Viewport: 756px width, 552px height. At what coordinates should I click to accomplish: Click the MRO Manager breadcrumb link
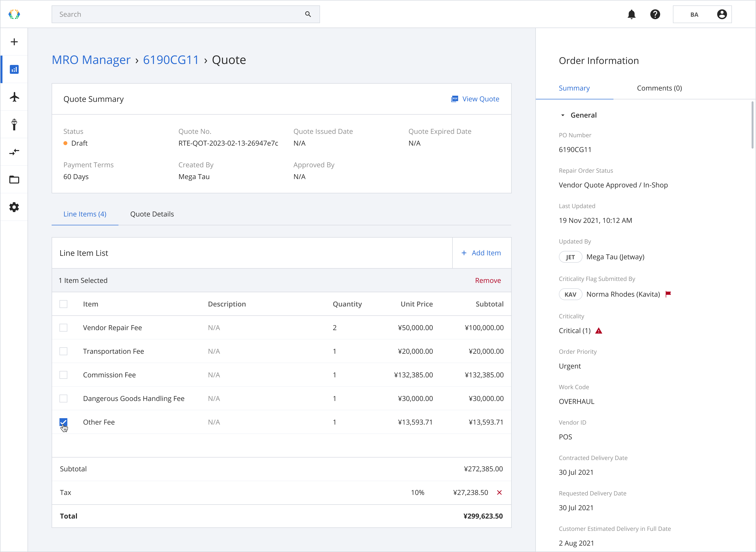click(x=91, y=60)
